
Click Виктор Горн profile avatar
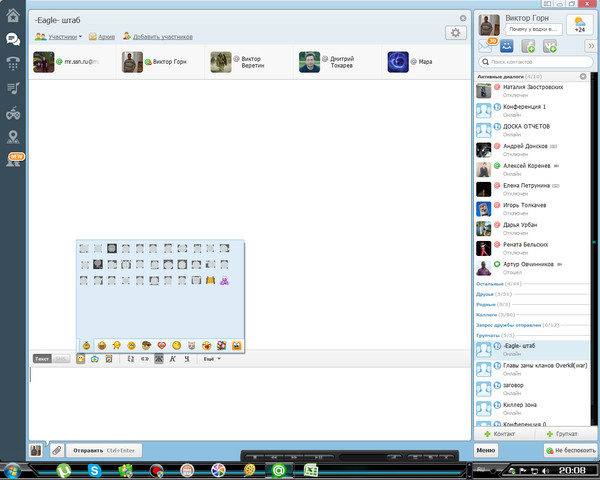[x=489, y=25]
